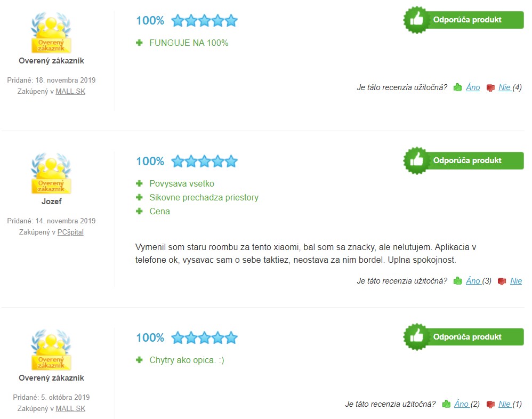Screen dimensions: 532x419
Task: Click green thumbs-up icon on Jozef's review
Action: tap(458, 281)
